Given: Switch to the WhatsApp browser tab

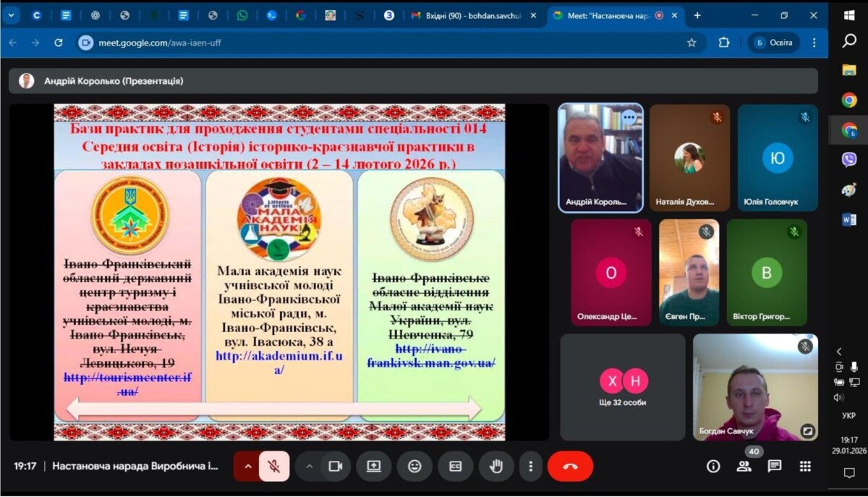Looking at the screenshot, I should tap(242, 15).
